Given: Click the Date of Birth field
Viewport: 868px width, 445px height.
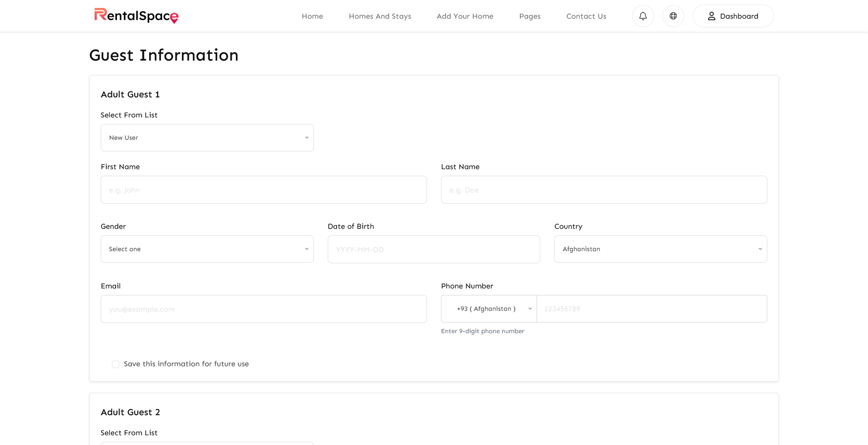Looking at the screenshot, I should click(434, 249).
